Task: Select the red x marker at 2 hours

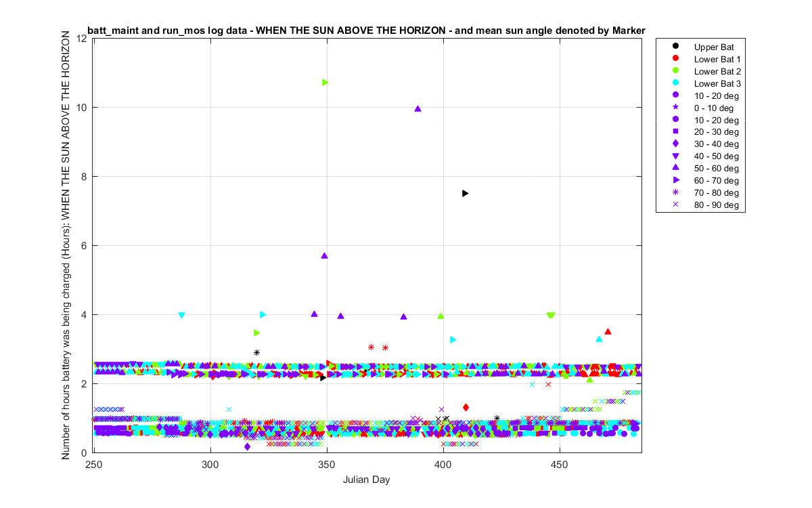Action: coord(548,384)
